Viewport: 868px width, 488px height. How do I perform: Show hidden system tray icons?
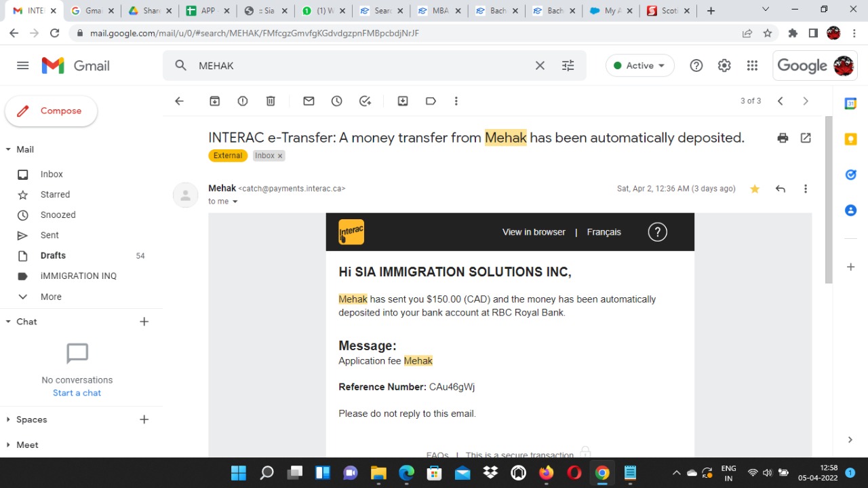675,473
